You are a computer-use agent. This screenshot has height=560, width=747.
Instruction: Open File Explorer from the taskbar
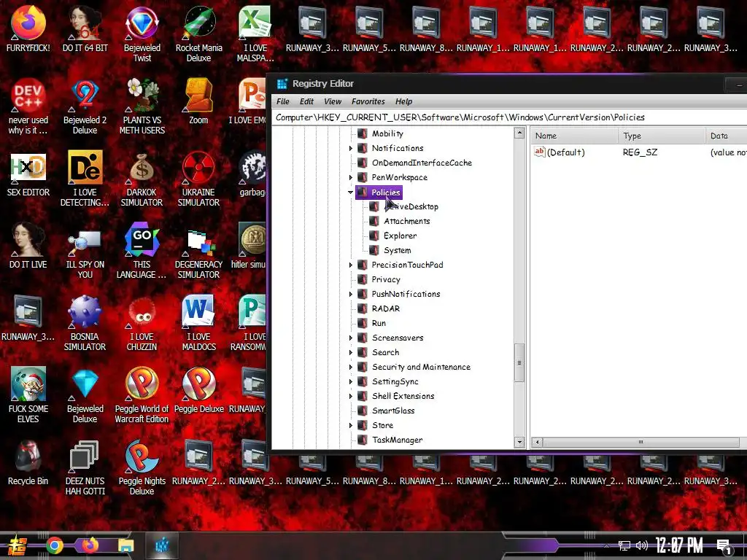tap(125, 545)
